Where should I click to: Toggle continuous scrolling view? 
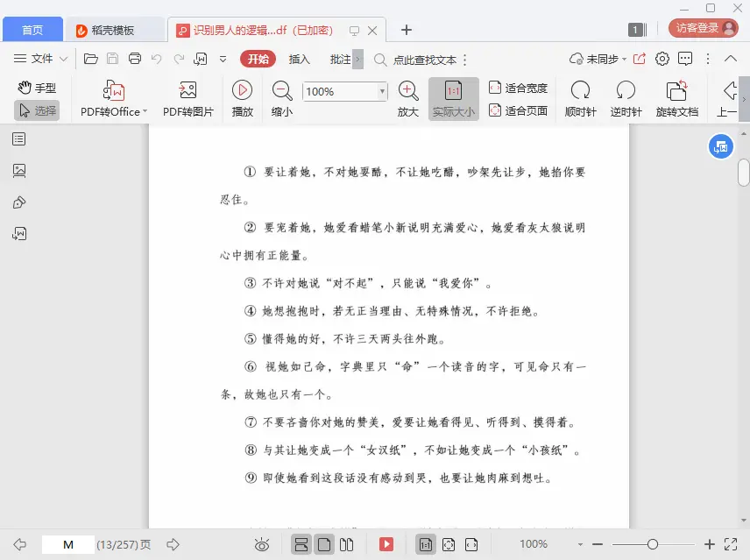click(301, 544)
